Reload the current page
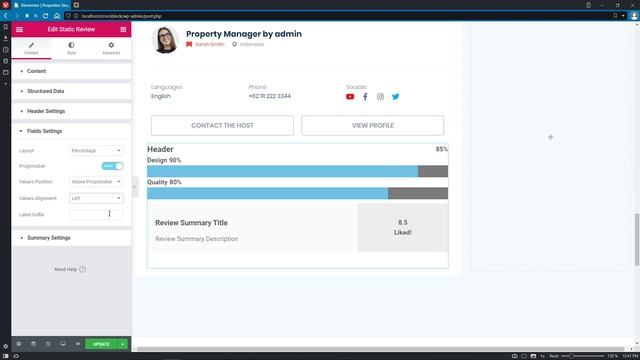640x360 pixels. click(x=45, y=16)
